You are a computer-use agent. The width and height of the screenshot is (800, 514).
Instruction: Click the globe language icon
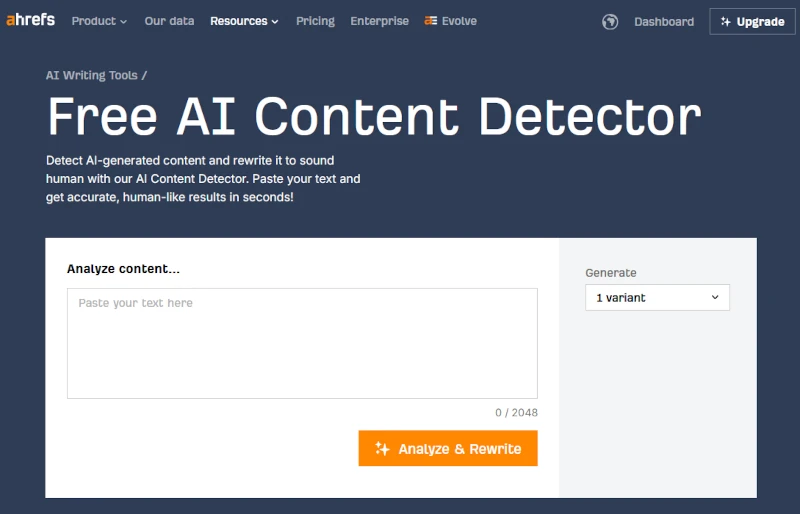click(x=610, y=22)
